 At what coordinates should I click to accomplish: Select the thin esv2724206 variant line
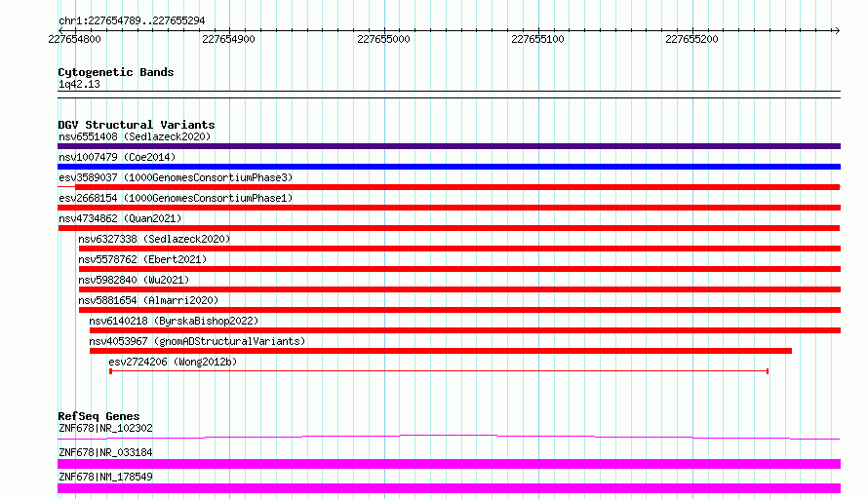tap(439, 371)
